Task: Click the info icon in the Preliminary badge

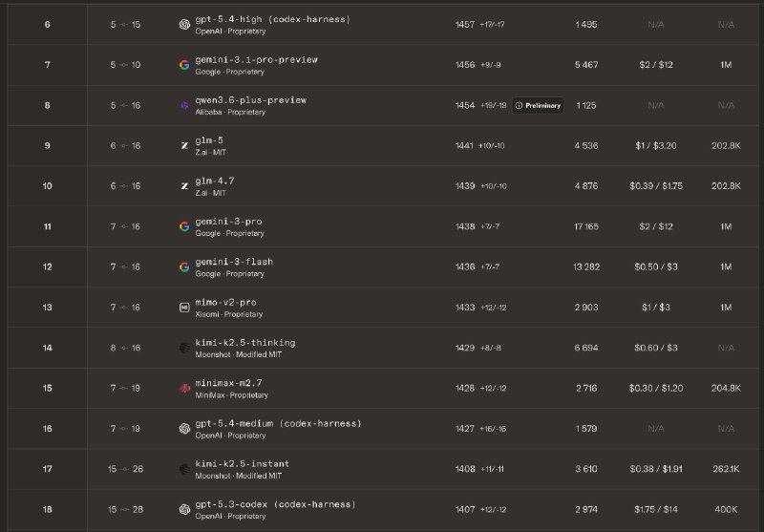Action: (x=519, y=105)
